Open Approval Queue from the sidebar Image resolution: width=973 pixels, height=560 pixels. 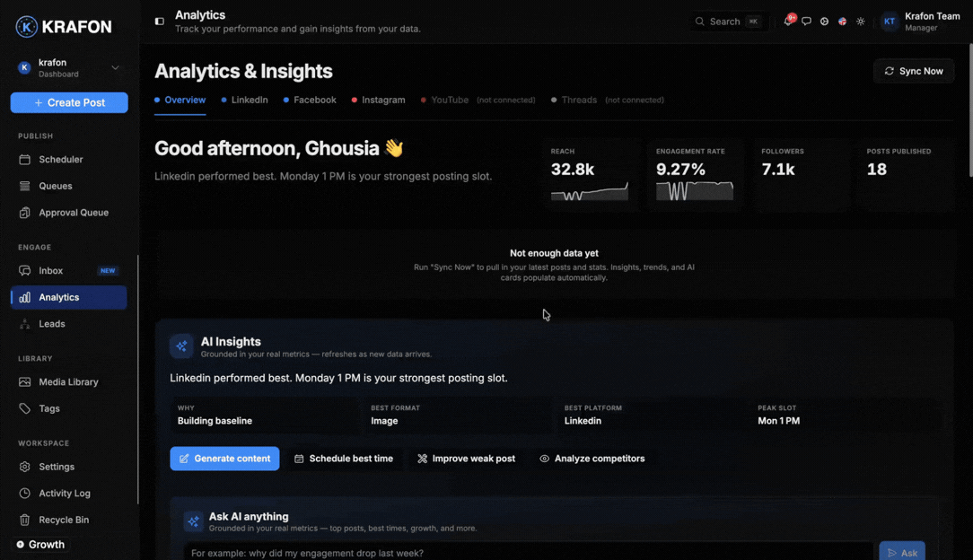pyautogui.click(x=69, y=213)
